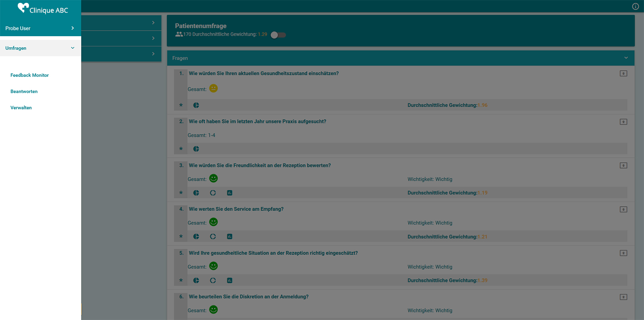644x320 pixels.
Task: Click the question 'Wie werten Sie den Service am Empfang?'
Action: tap(236, 209)
